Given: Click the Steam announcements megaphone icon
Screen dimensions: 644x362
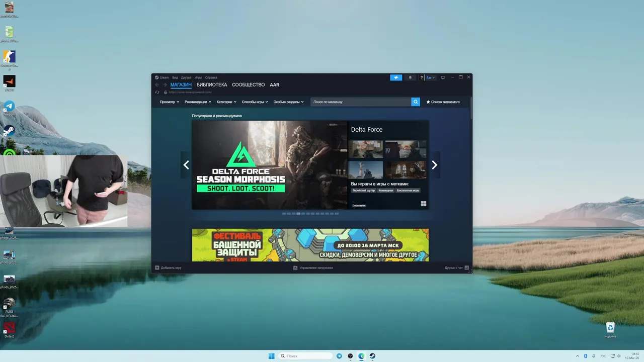Looking at the screenshot, I should click(x=396, y=77).
